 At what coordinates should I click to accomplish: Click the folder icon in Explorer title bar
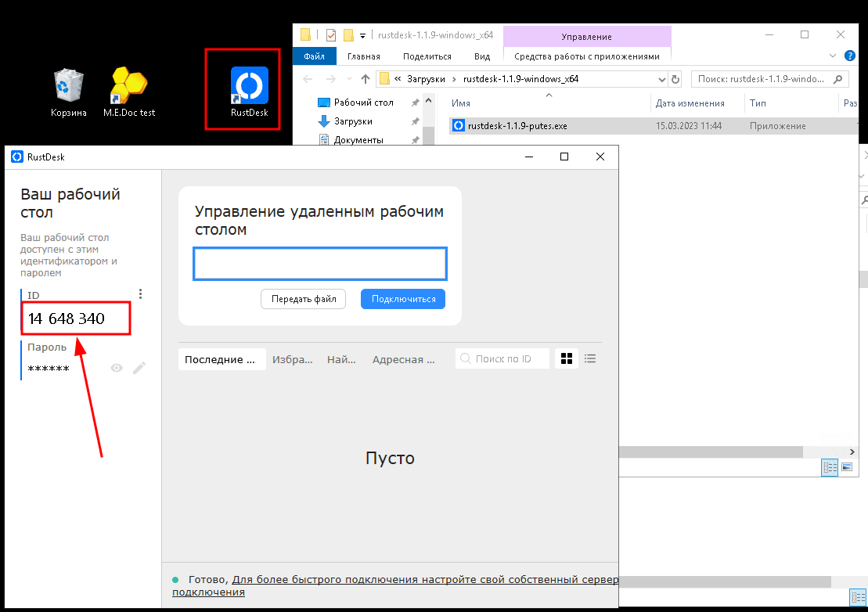point(305,35)
